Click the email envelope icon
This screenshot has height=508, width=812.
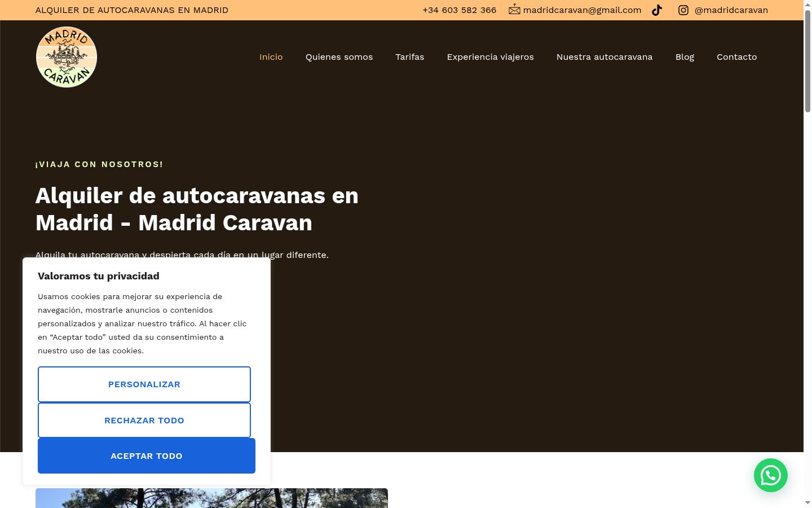click(x=514, y=10)
